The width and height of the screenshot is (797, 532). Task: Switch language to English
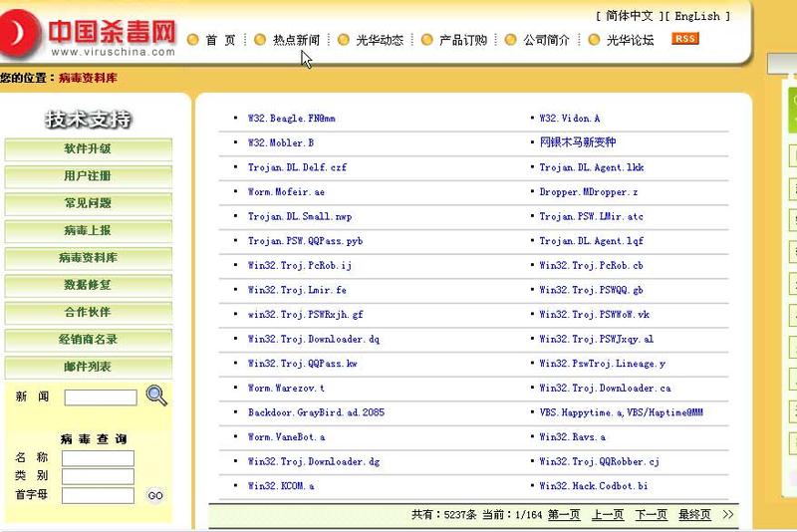697,16
